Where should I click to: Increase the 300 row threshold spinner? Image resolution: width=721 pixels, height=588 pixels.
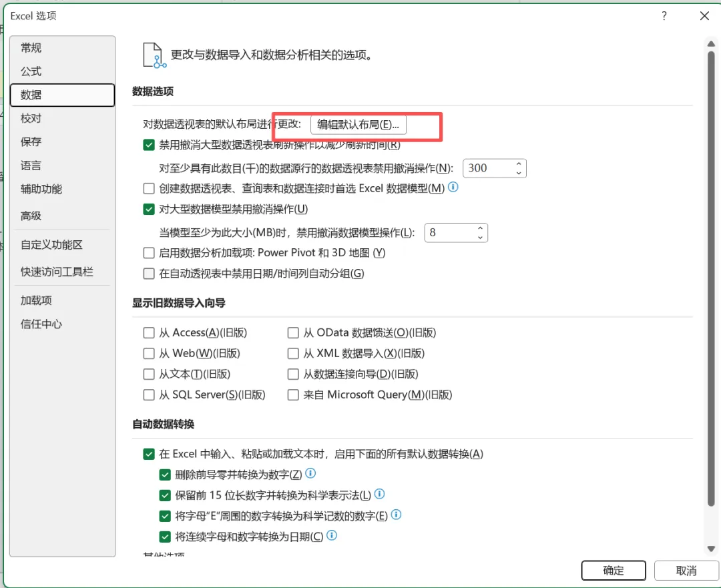(519, 164)
